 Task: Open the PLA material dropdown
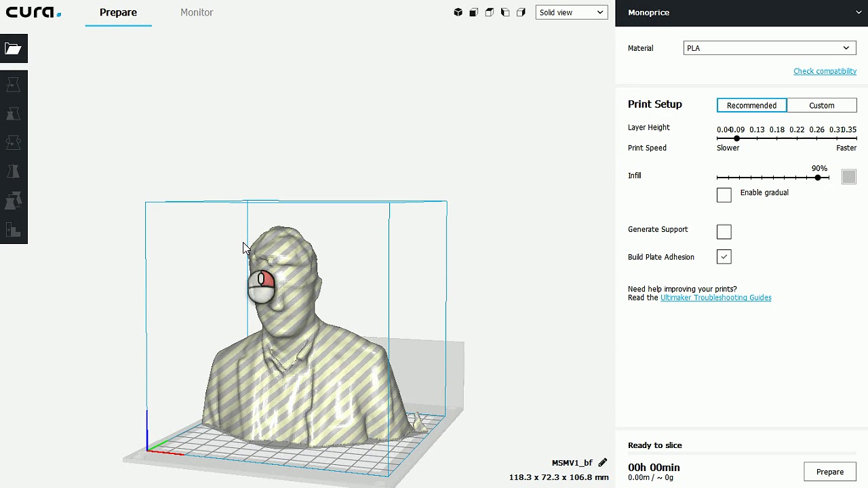pyautogui.click(x=770, y=48)
